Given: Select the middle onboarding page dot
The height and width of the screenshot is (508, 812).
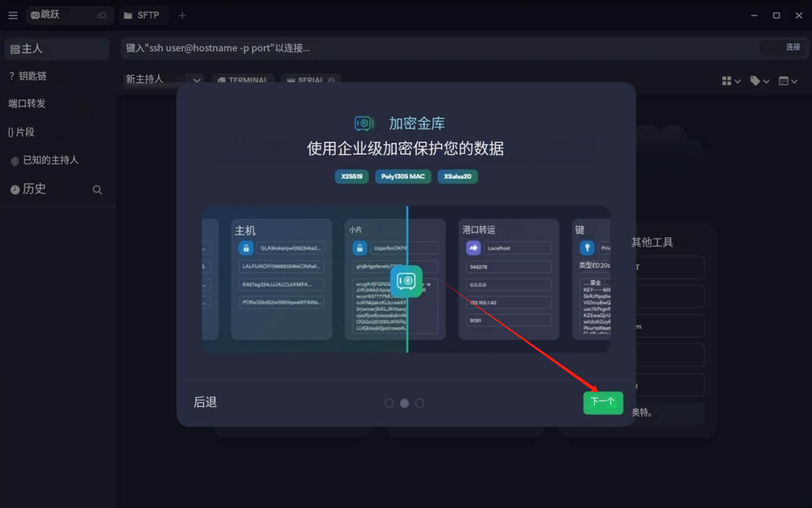Looking at the screenshot, I should tap(404, 403).
